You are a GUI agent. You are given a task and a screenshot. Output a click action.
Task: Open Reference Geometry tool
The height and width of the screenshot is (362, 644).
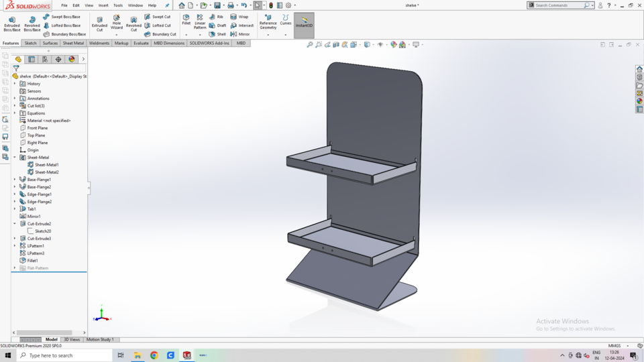point(268,21)
